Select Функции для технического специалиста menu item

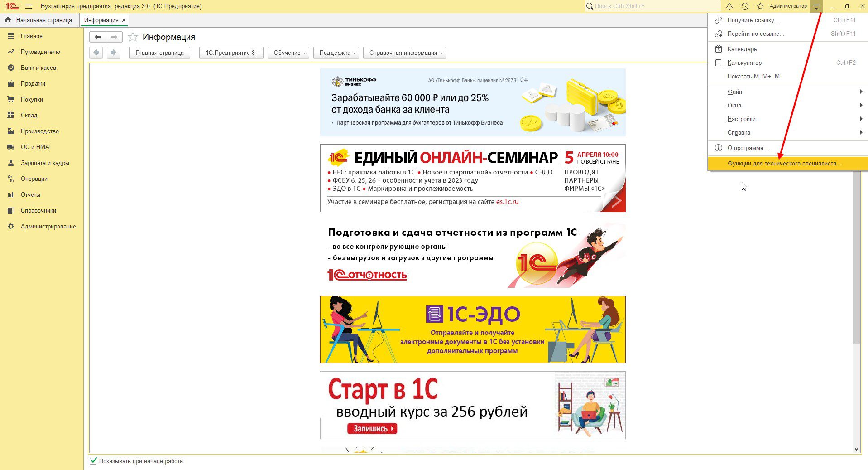(784, 163)
